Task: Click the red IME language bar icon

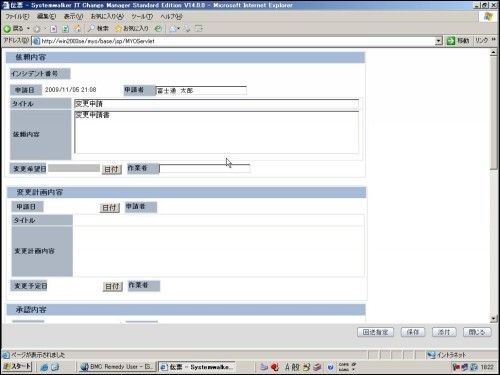Action: pos(275,367)
